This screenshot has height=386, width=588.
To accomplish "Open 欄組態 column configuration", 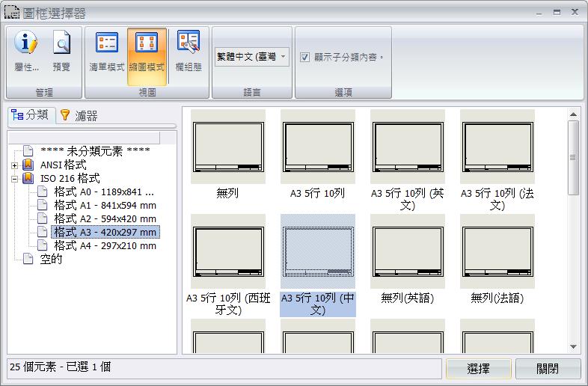I will tap(188, 42).
